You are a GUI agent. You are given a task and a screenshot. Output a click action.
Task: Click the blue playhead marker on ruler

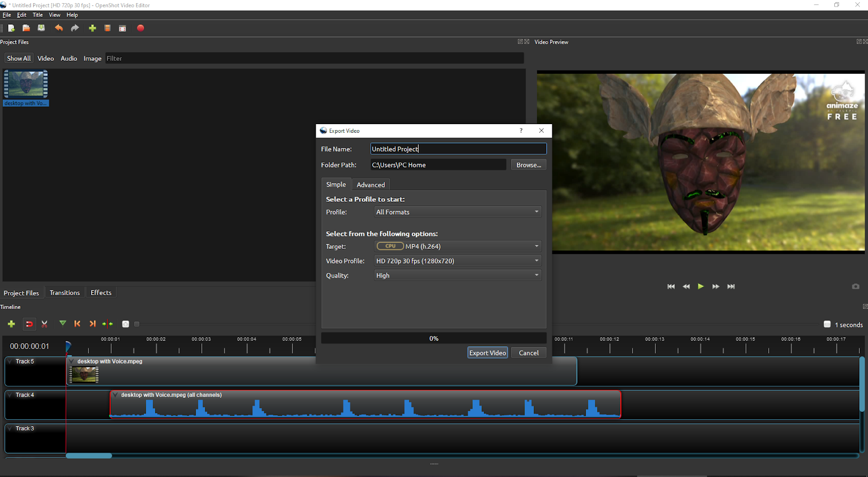68,346
